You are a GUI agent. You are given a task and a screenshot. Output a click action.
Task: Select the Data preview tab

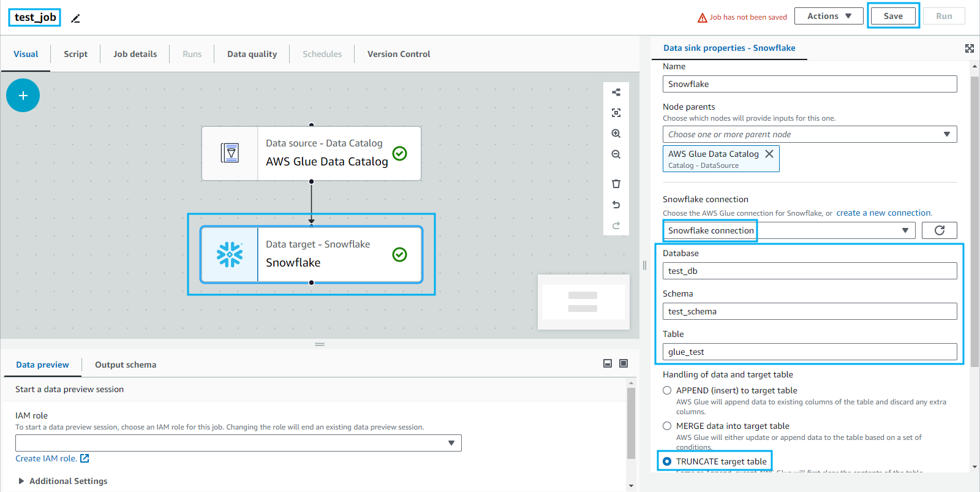pos(42,365)
